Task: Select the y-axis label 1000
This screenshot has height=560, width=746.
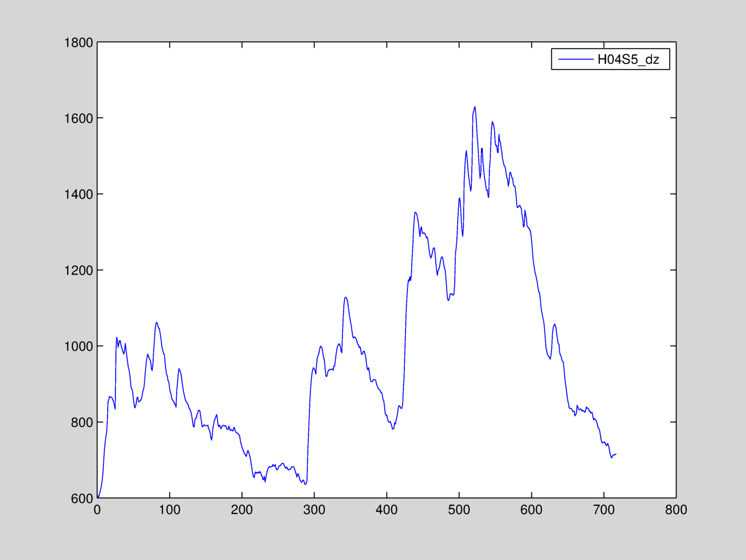Action: coord(78,346)
